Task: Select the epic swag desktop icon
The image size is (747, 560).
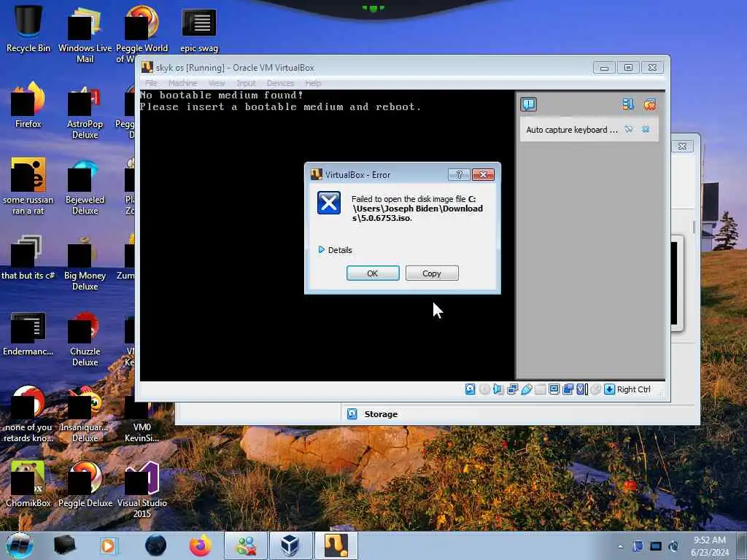Action: click(199, 29)
